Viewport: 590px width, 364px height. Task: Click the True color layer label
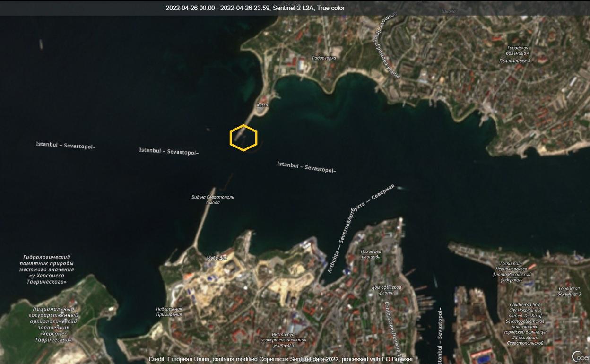tap(331, 8)
